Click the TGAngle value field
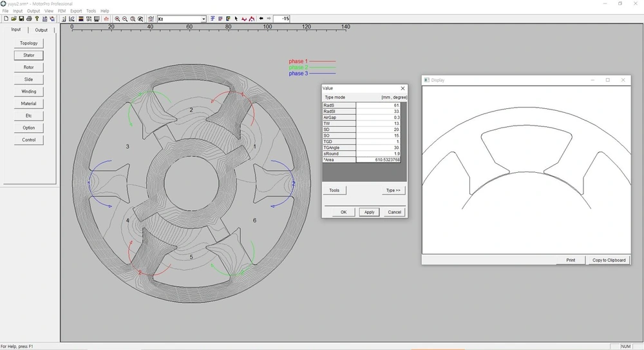The image size is (644, 350). click(378, 148)
